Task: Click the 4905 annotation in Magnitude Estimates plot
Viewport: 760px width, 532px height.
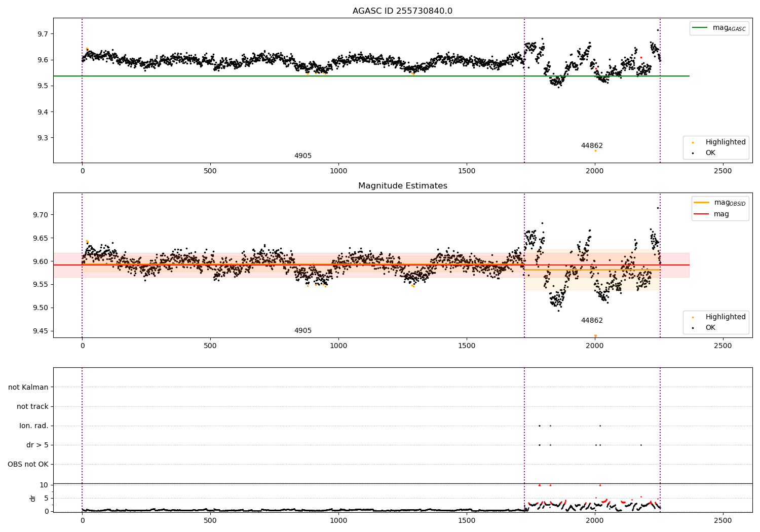Action: [303, 331]
